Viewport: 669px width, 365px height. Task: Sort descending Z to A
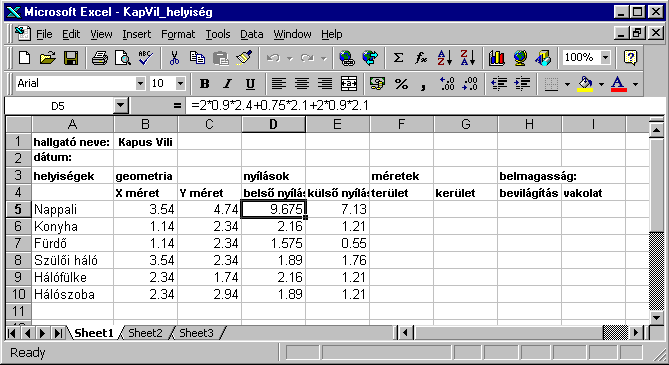(468, 58)
